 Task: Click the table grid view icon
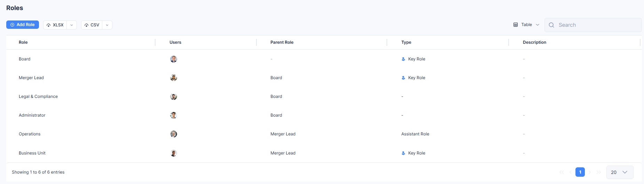point(516,25)
